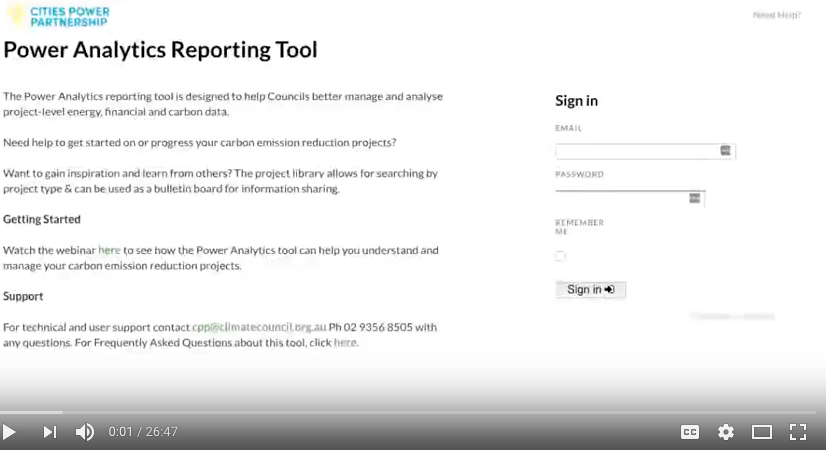Play the video

(10, 432)
